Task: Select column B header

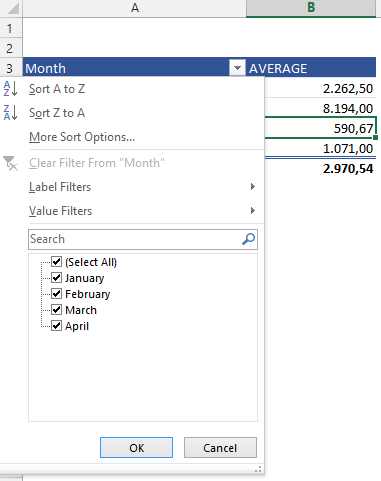Action: 311,8
